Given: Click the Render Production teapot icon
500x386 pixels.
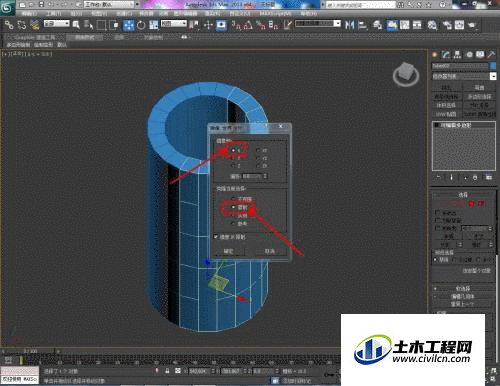Looking at the screenshot, I should pos(472,25).
